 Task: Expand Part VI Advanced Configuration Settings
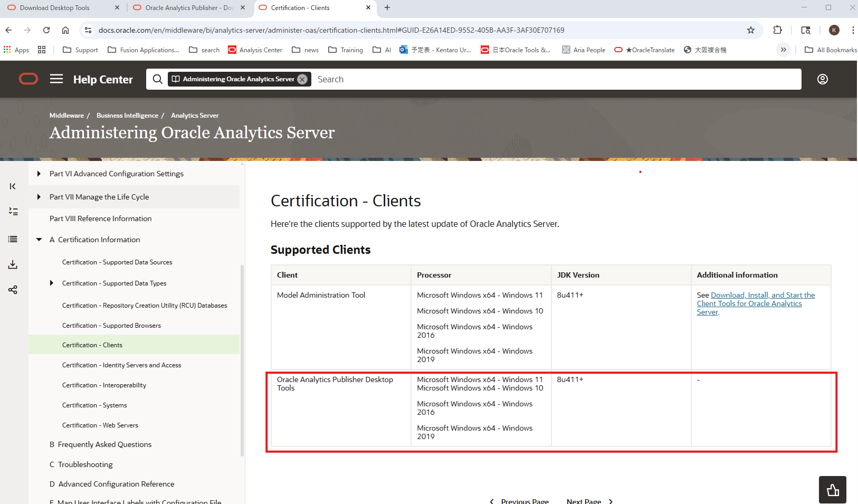(39, 174)
